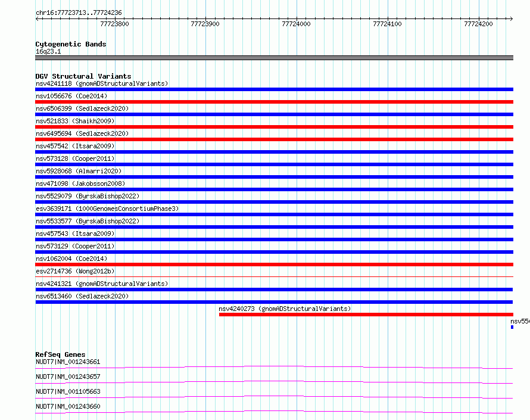The height and width of the screenshot is (420, 530).
Task: Click the nsv521833 (Shaikh2009) label
Action: tap(75, 121)
